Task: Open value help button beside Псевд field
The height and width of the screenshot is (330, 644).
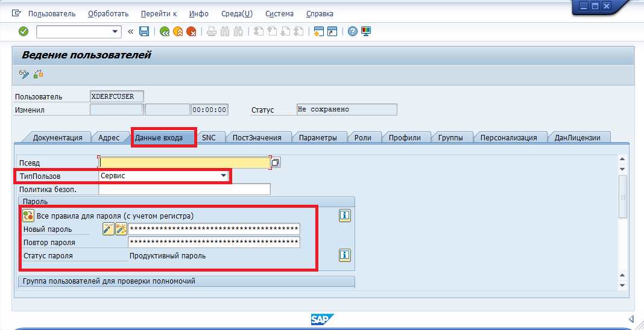Action: 276,162
